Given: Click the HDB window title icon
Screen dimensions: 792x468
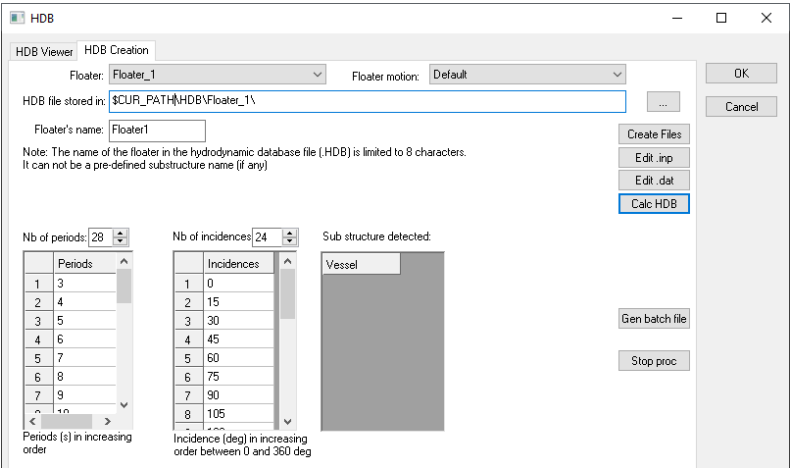Looking at the screenshot, I should [16, 18].
